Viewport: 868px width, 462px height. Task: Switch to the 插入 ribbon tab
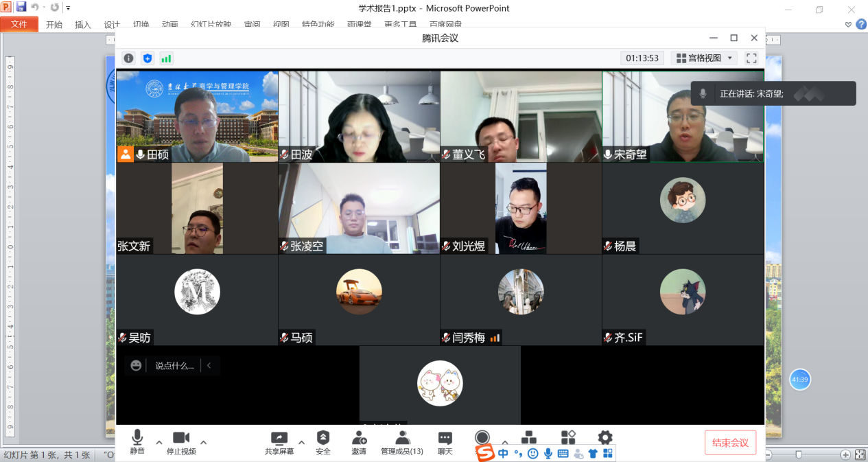82,25
